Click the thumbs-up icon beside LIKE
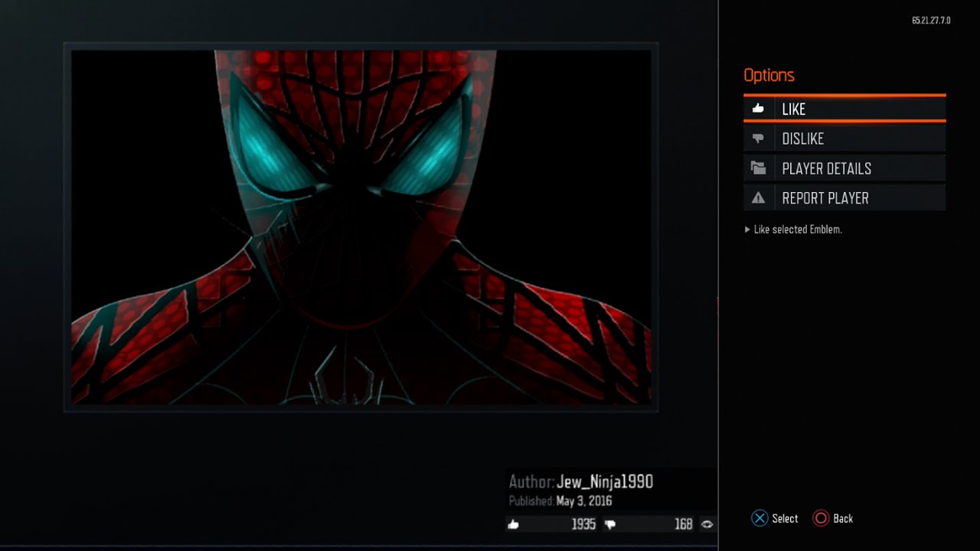This screenshot has width=980, height=551. pos(758,109)
